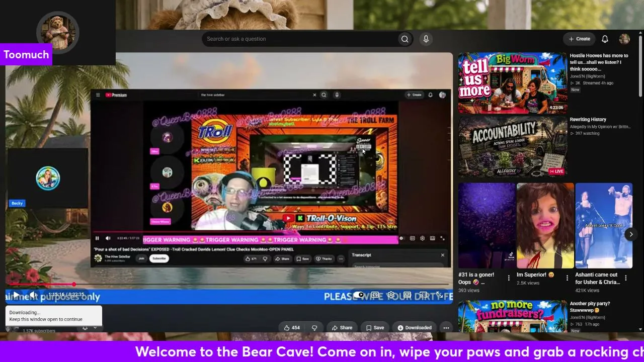Click the bell icon in the embedded Premium page

click(431, 95)
